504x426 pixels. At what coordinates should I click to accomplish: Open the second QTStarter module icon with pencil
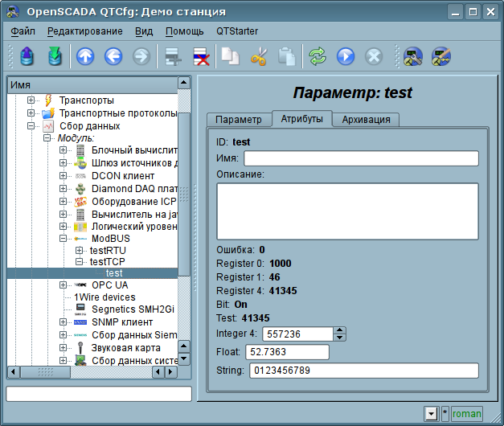[x=441, y=56]
